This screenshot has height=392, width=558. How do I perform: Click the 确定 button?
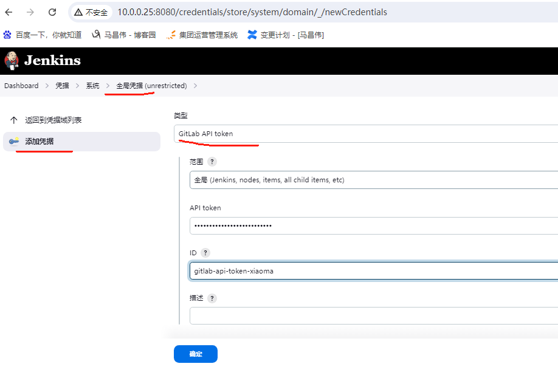196,354
